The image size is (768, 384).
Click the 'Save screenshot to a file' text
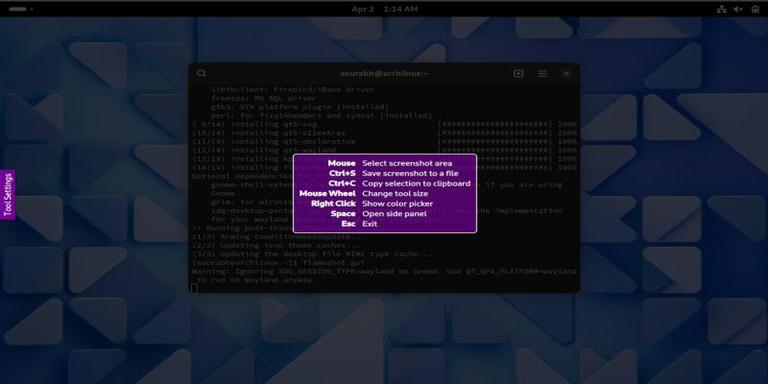point(410,173)
